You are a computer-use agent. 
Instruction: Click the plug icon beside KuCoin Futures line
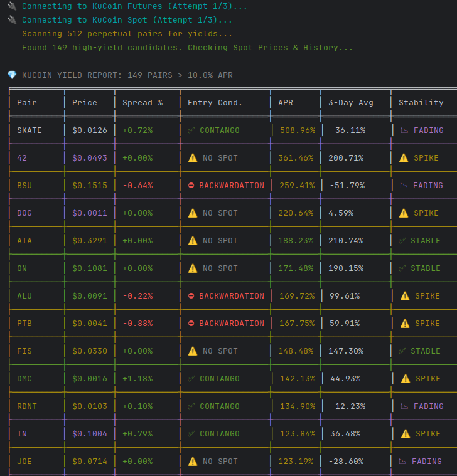(11, 6)
